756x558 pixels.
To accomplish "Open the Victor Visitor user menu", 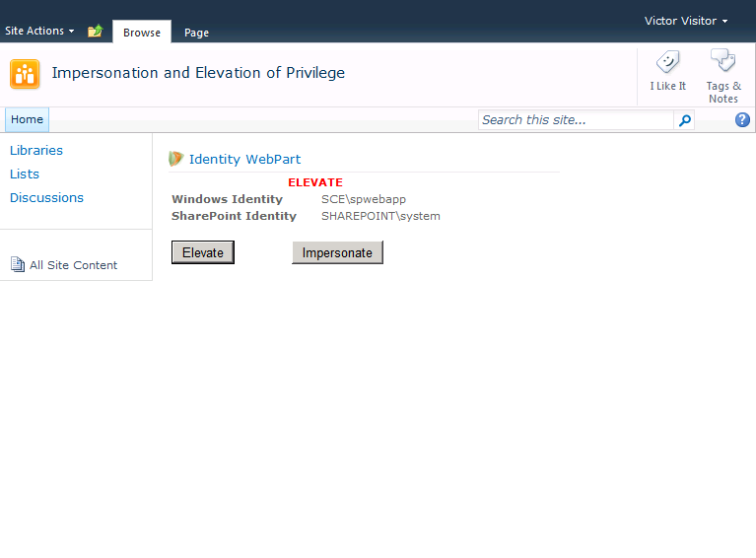I will click(686, 21).
